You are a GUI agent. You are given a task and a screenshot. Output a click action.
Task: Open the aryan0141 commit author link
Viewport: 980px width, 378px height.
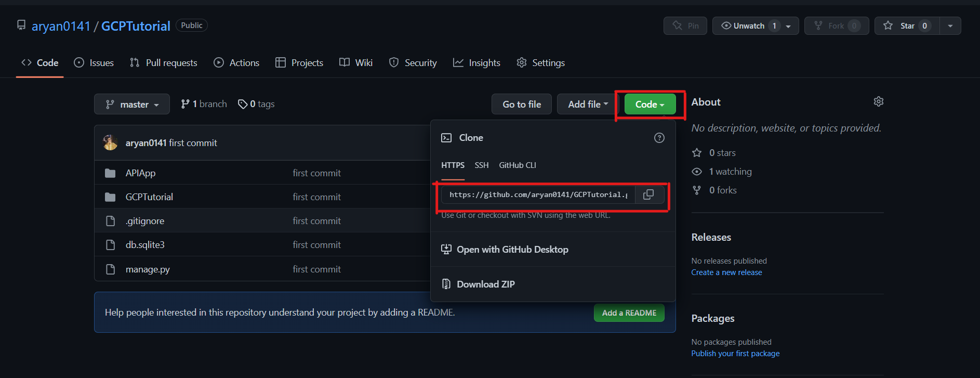click(146, 142)
